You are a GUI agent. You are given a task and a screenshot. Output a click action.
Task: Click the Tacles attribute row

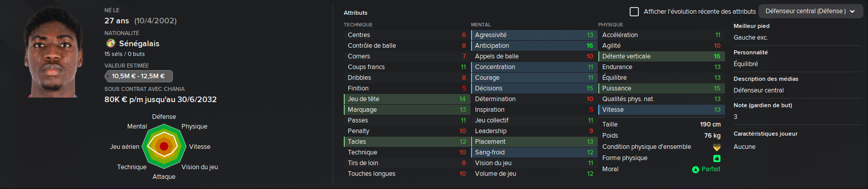point(406,142)
